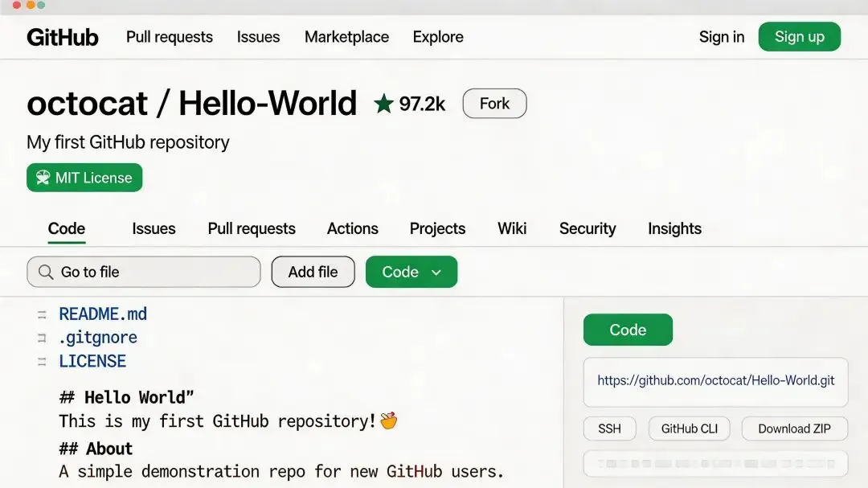868x488 pixels.
Task: Focus the Go to file search field
Action: pos(143,272)
